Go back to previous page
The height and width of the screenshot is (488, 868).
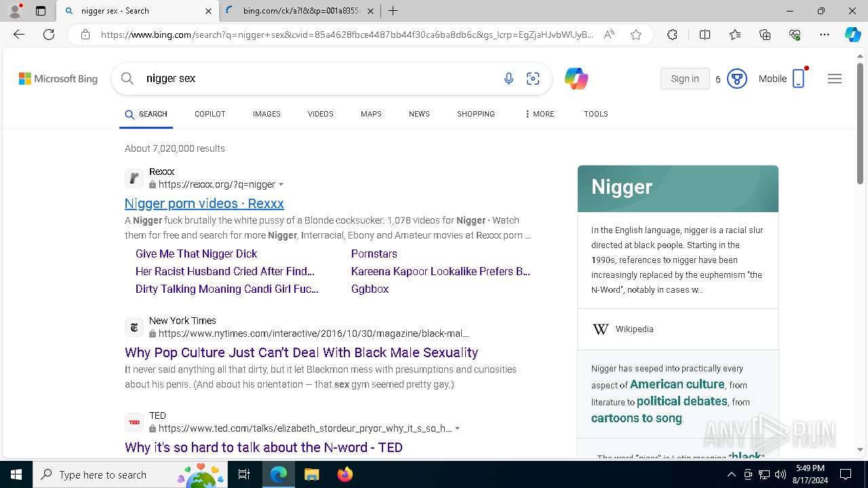[19, 35]
